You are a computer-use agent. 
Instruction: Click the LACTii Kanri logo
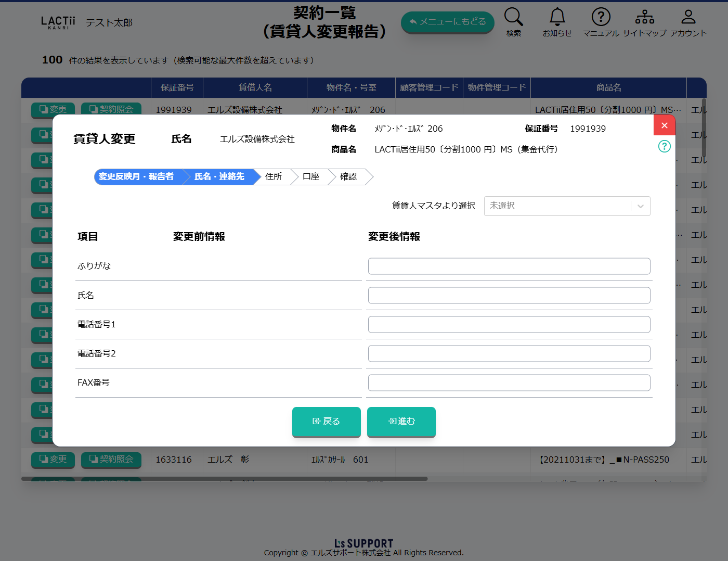coord(58,22)
